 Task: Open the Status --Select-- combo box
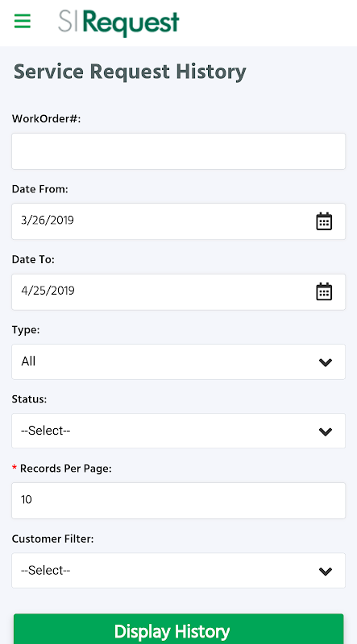(179, 431)
